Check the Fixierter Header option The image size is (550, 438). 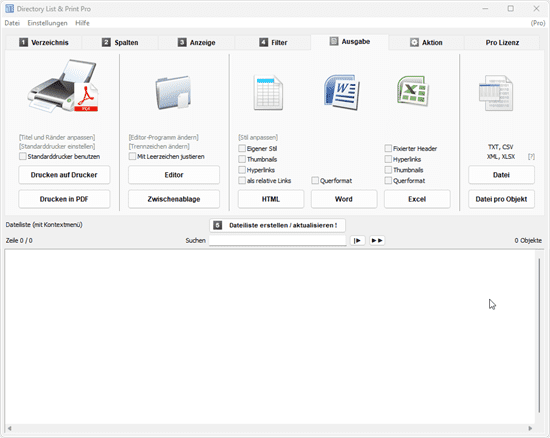coord(388,148)
